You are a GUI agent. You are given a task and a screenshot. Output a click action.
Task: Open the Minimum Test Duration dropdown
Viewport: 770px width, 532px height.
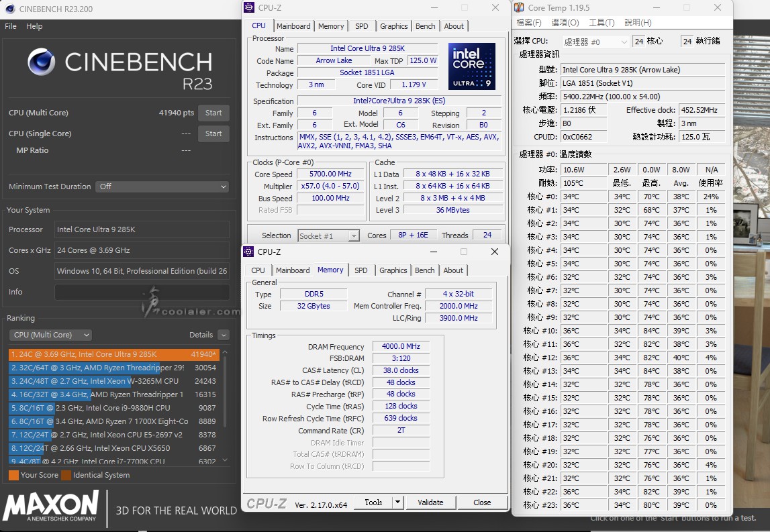click(162, 187)
